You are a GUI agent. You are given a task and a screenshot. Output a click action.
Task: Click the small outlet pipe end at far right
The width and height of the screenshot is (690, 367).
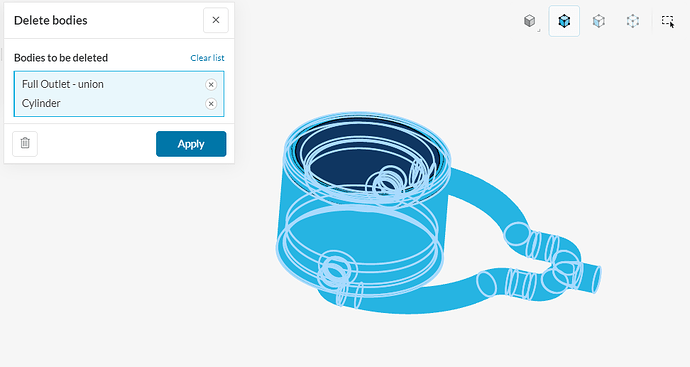tap(590, 276)
